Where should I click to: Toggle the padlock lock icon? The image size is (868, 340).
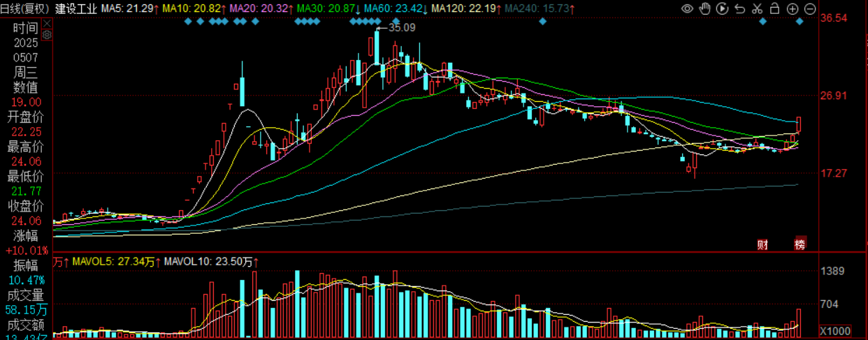click(775, 9)
